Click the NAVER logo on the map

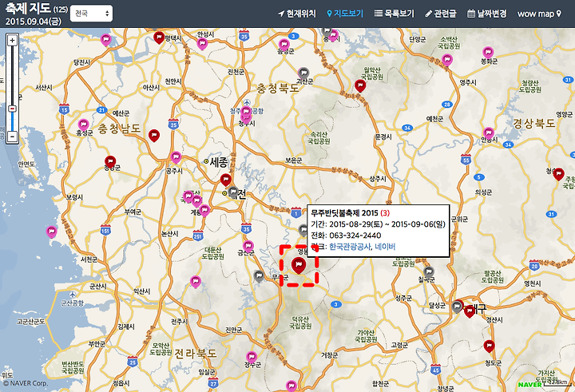point(530,384)
